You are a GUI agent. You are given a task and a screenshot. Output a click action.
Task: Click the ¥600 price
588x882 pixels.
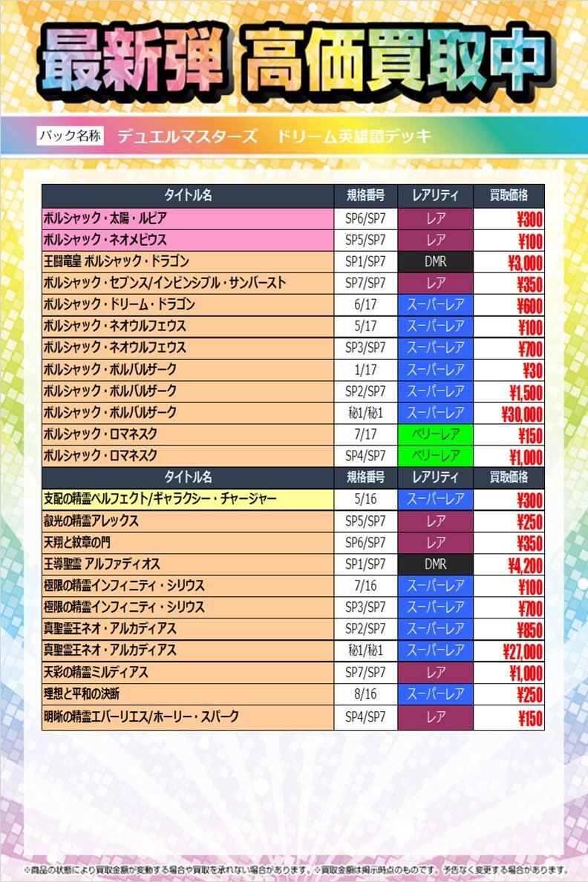click(529, 306)
